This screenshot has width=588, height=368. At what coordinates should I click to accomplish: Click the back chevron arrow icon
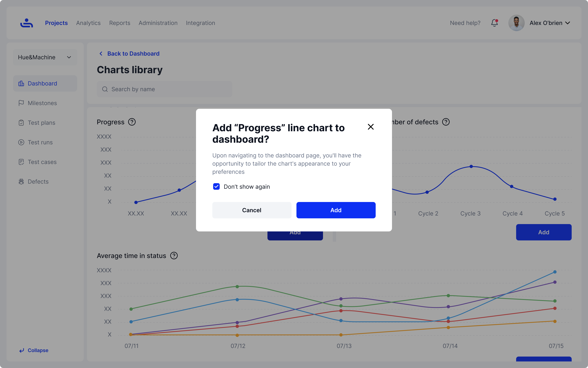[x=101, y=54]
